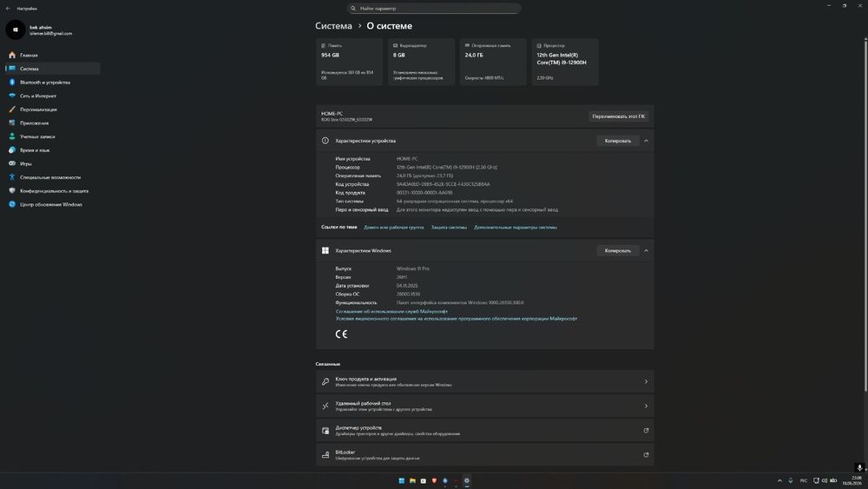Open Домен или рабочая группа link
This screenshot has width=868, height=489.
tap(393, 227)
